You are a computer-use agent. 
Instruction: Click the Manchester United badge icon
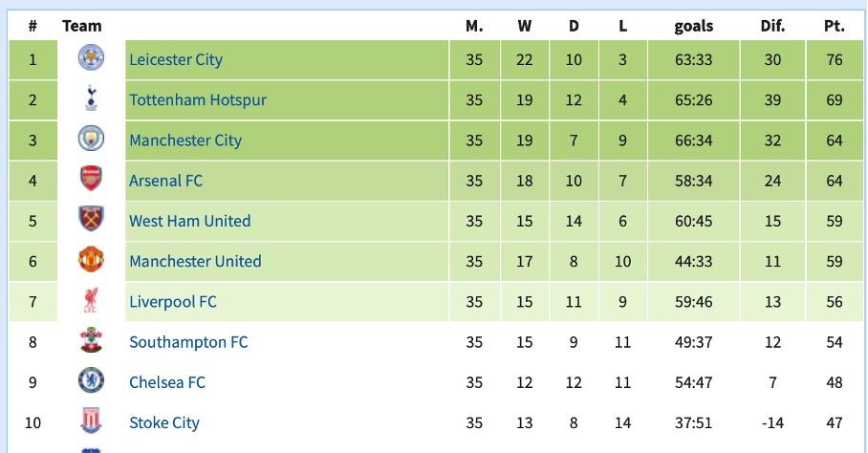pyautogui.click(x=91, y=260)
